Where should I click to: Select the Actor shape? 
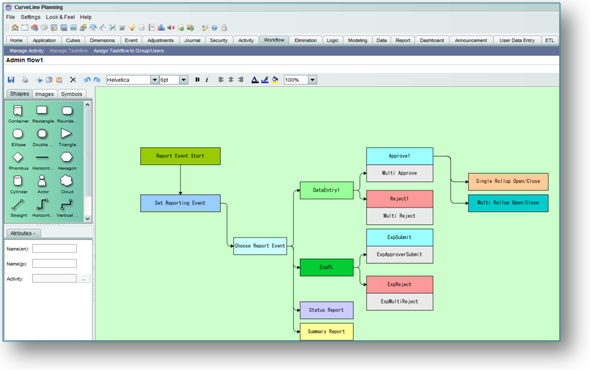click(x=42, y=184)
